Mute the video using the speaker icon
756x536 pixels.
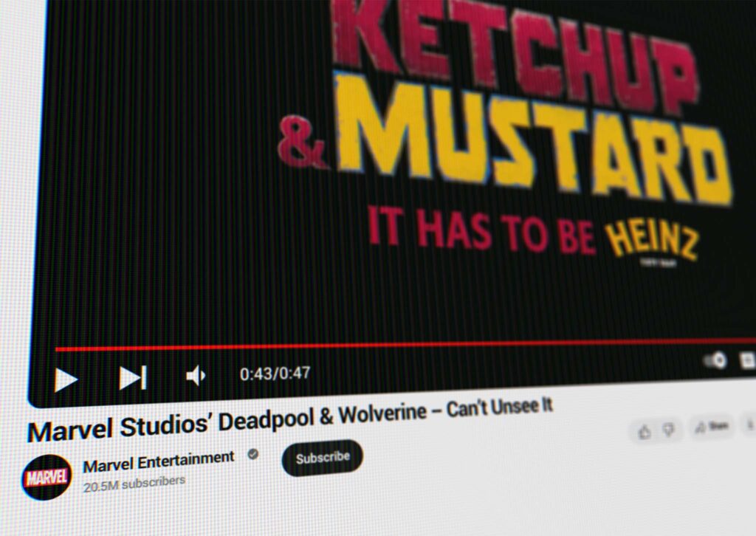195,377
